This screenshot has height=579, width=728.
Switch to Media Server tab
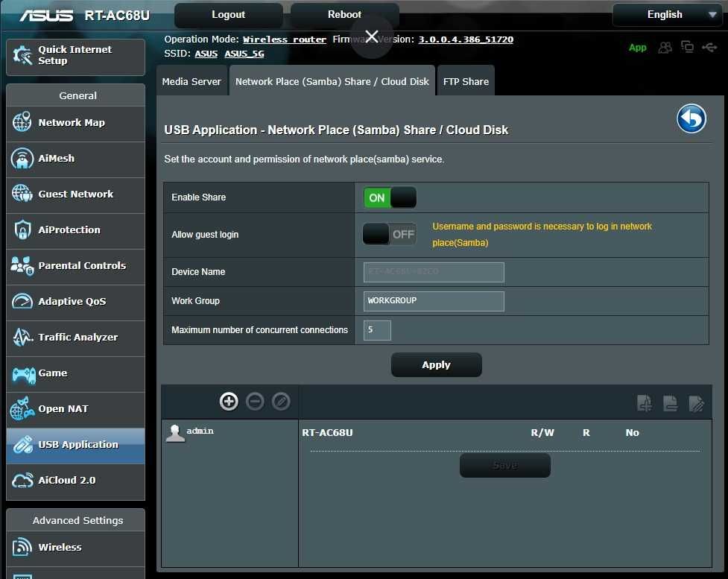click(x=192, y=82)
